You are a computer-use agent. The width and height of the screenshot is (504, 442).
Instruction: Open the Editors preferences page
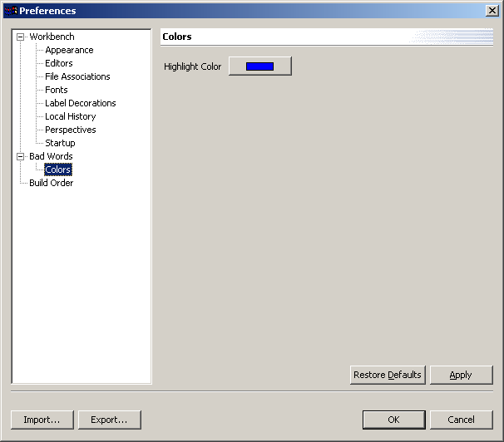click(x=59, y=63)
